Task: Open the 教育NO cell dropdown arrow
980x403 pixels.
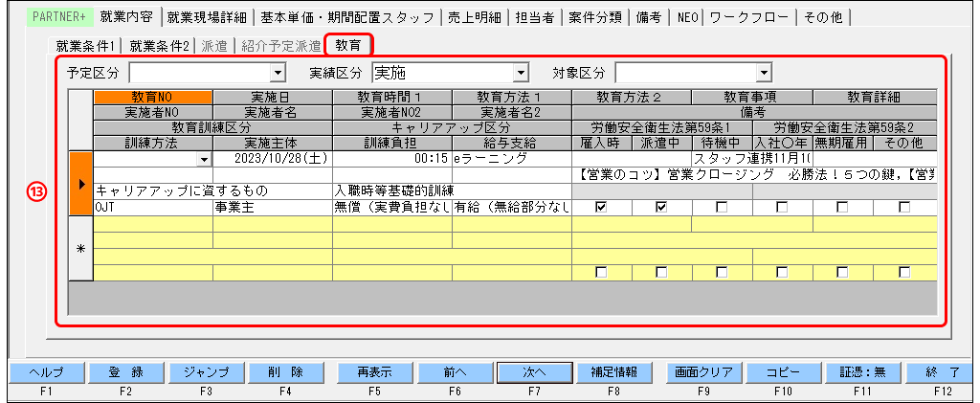Action: coord(205,160)
